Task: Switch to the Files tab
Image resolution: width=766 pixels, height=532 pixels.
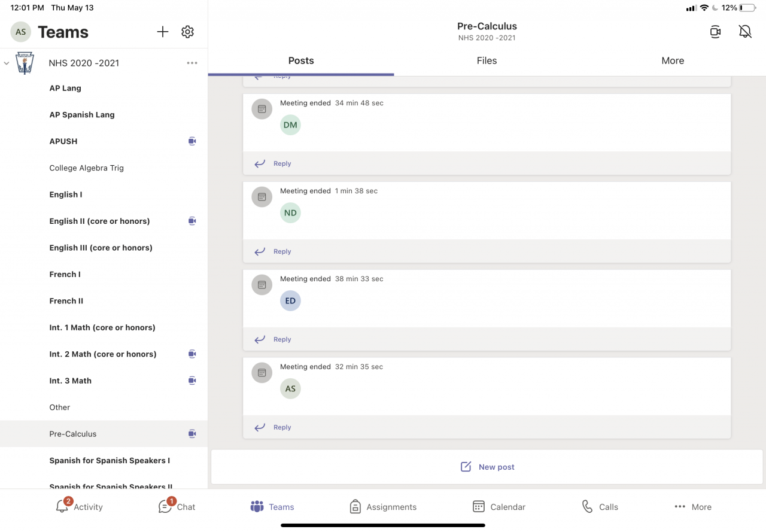Action: point(487,60)
